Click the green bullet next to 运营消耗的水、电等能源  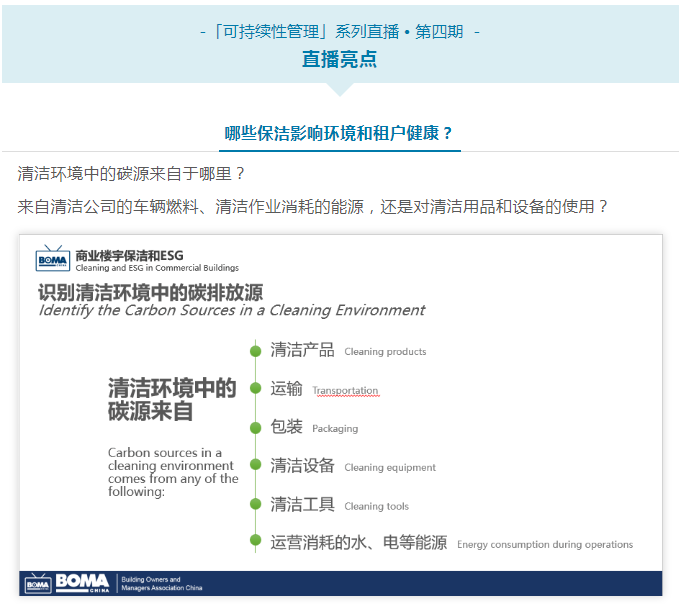[x=255, y=541]
